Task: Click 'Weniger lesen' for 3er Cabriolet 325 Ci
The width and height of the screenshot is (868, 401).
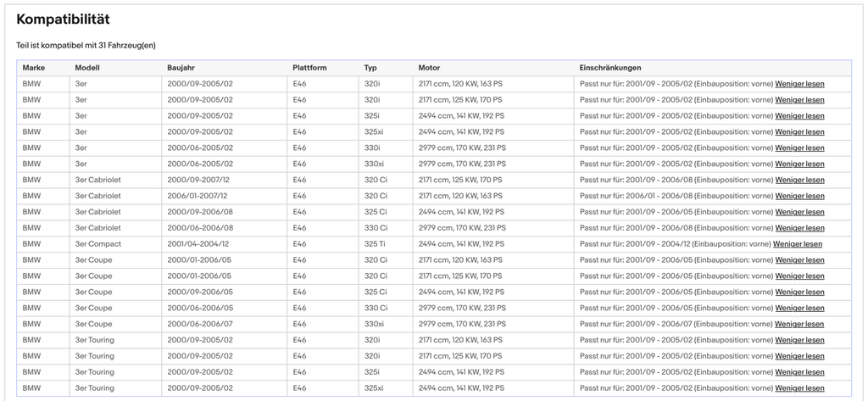Action: click(x=799, y=212)
